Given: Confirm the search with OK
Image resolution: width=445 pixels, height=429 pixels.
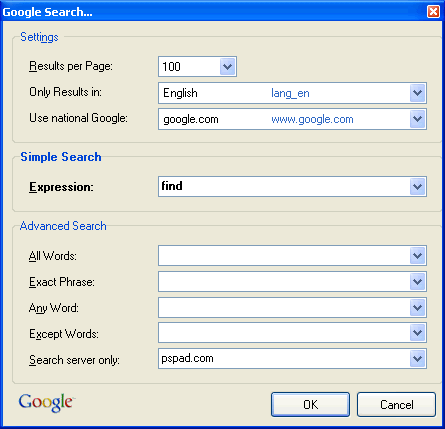Looking at the screenshot, I should tap(310, 404).
